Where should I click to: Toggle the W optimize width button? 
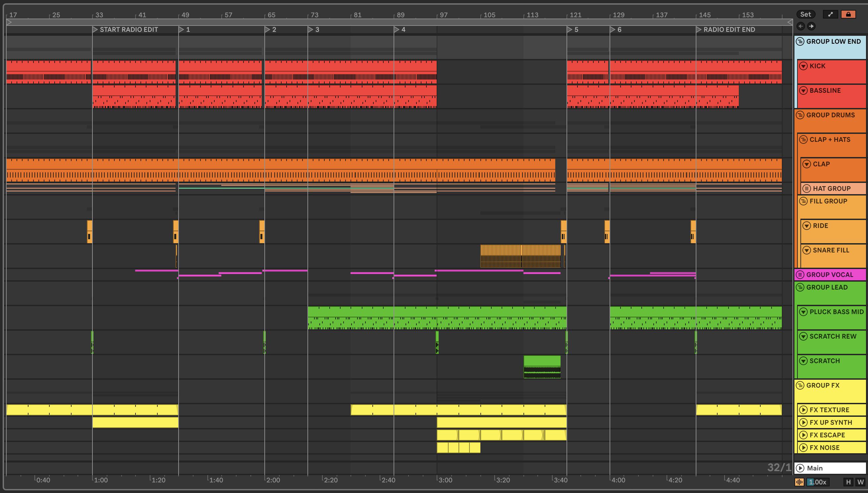tap(860, 482)
